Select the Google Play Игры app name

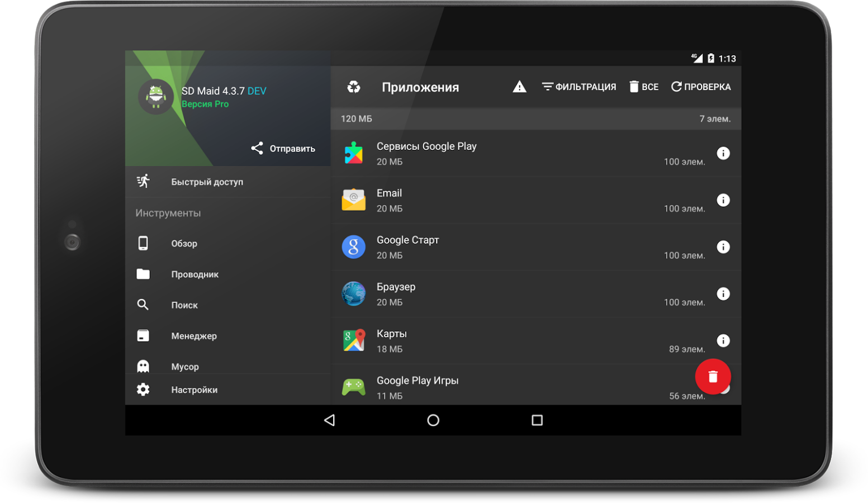click(418, 381)
